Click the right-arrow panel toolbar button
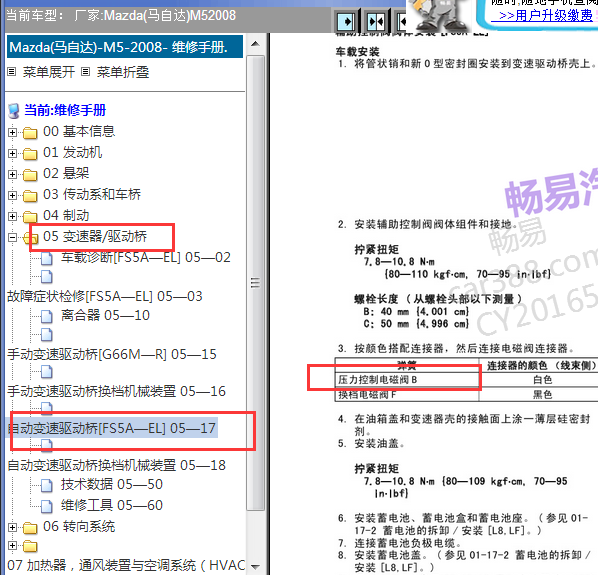This screenshot has width=598, height=575. (347, 21)
